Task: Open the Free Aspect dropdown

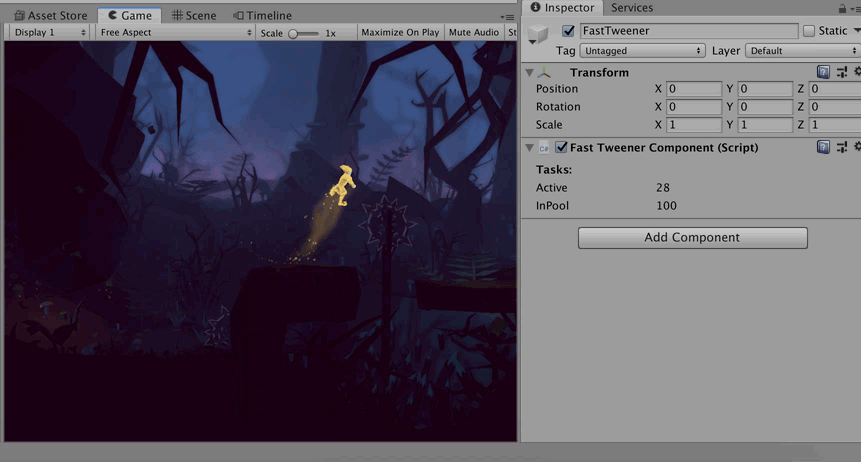Action: [x=175, y=32]
